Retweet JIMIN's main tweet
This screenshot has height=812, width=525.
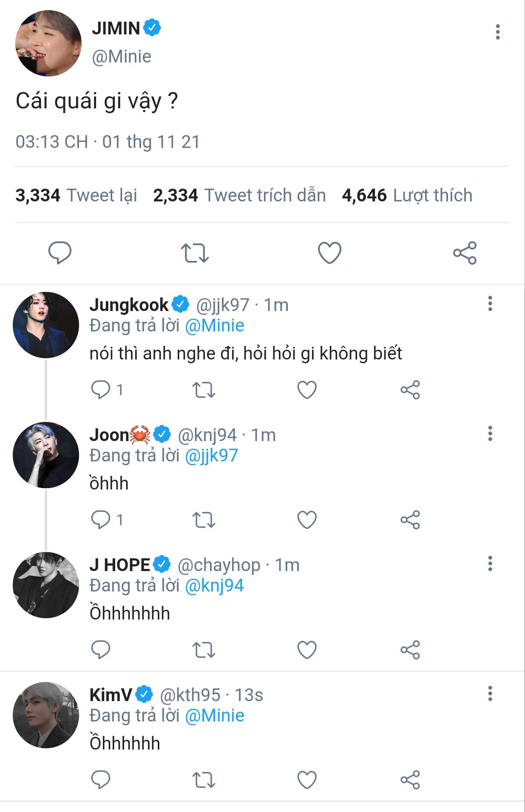195,253
